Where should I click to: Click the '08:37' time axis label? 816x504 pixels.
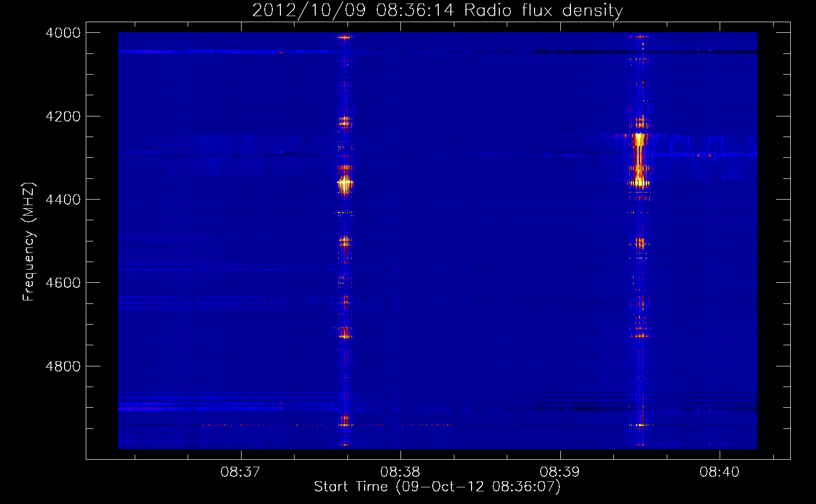pos(241,472)
